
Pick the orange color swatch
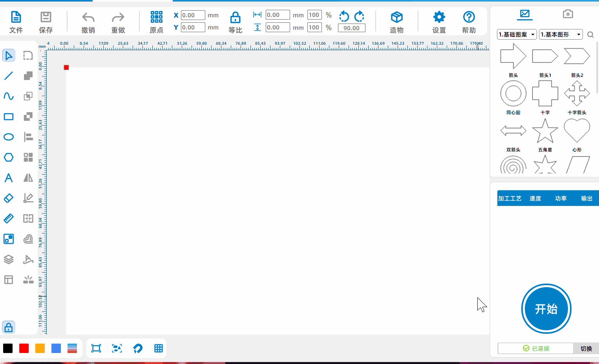(x=40, y=348)
